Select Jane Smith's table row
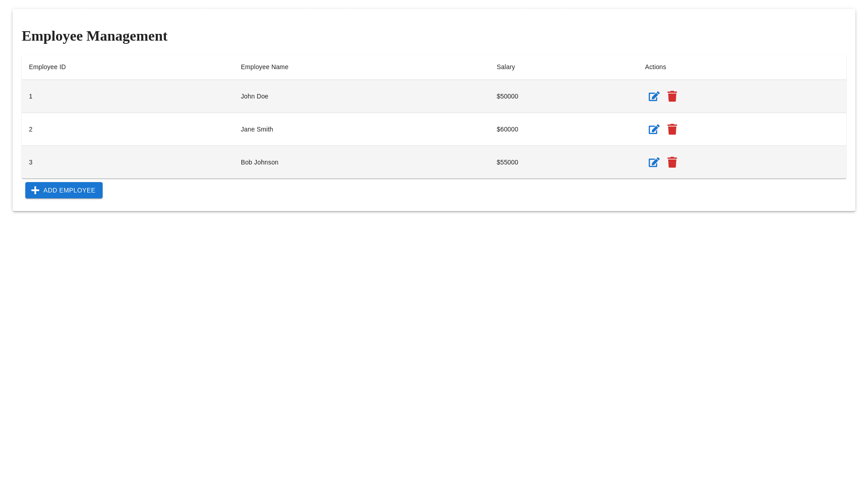Screen dimensions: 868x488 (316, 129)
